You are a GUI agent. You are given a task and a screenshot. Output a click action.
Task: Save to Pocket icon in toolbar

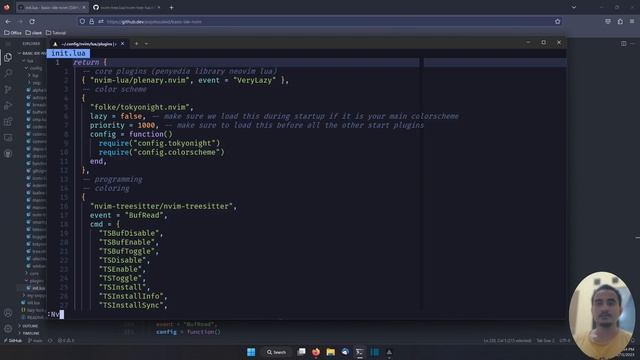tap(608, 21)
